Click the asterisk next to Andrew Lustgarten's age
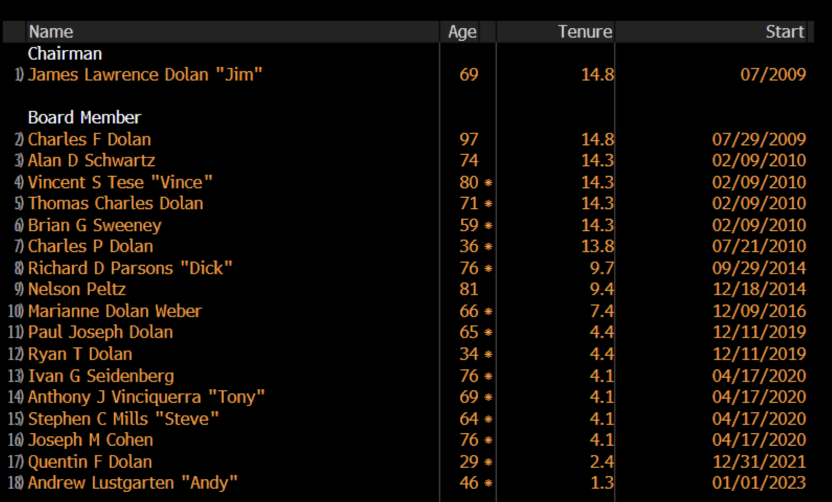Viewport: 832px width, 502px height. (489, 484)
